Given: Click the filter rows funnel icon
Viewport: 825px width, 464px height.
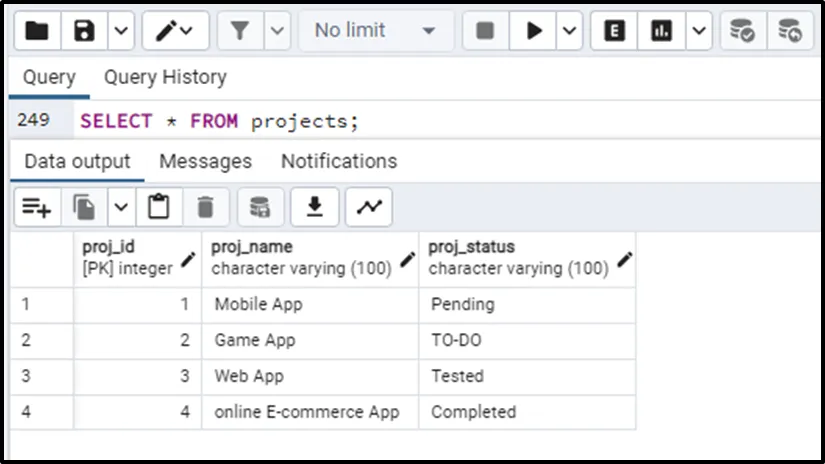Looking at the screenshot, I should tap(240, 31).
